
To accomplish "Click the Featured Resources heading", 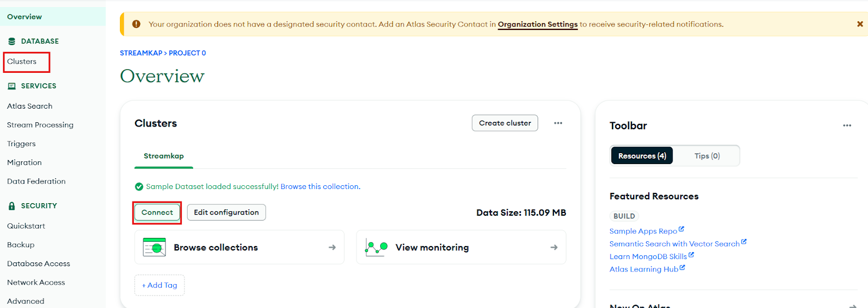I will point(654,197).
